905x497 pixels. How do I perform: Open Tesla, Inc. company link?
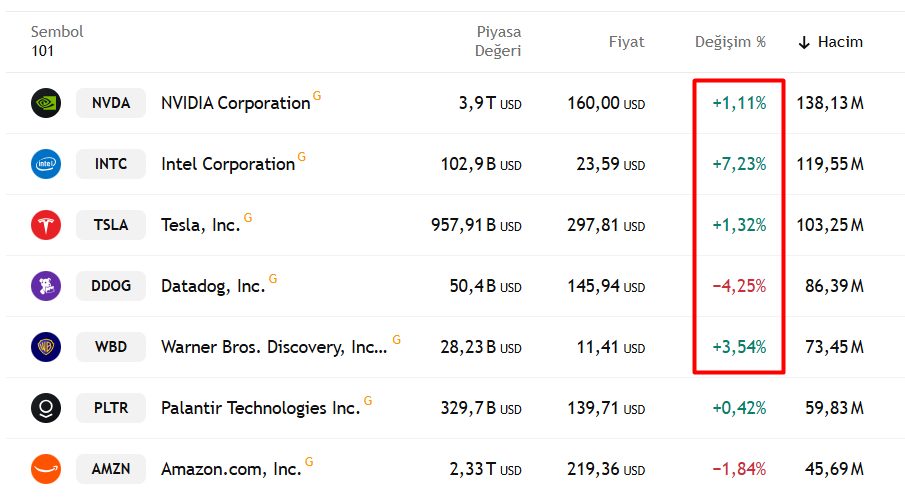[200, 225]
